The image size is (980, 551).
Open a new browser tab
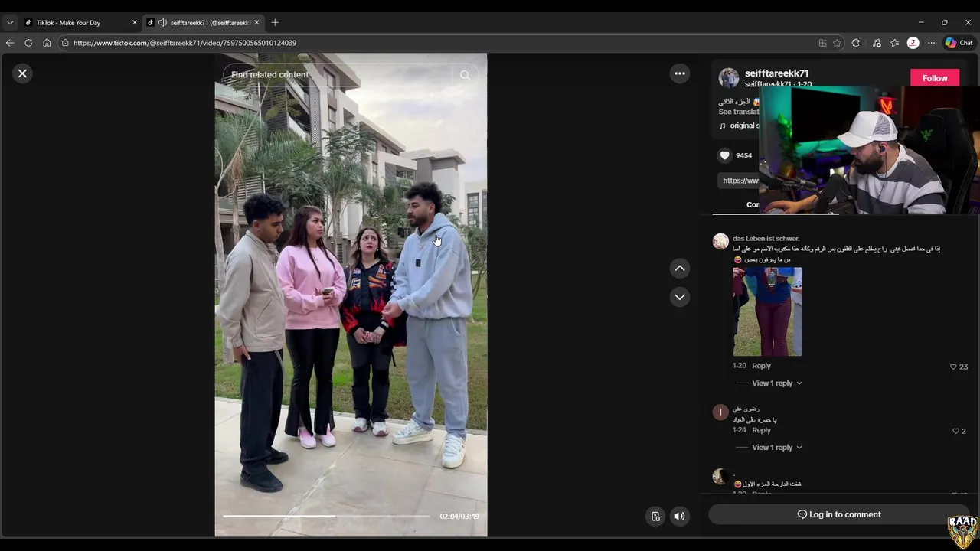point(275,23)
